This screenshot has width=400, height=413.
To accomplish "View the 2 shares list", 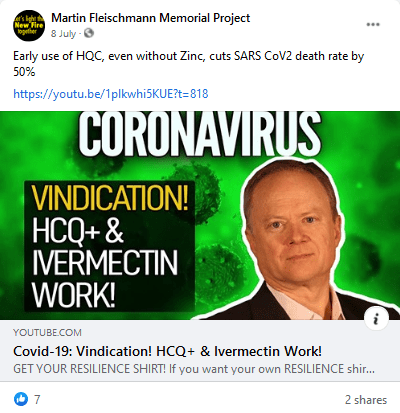I will click(x=366, y=400).
